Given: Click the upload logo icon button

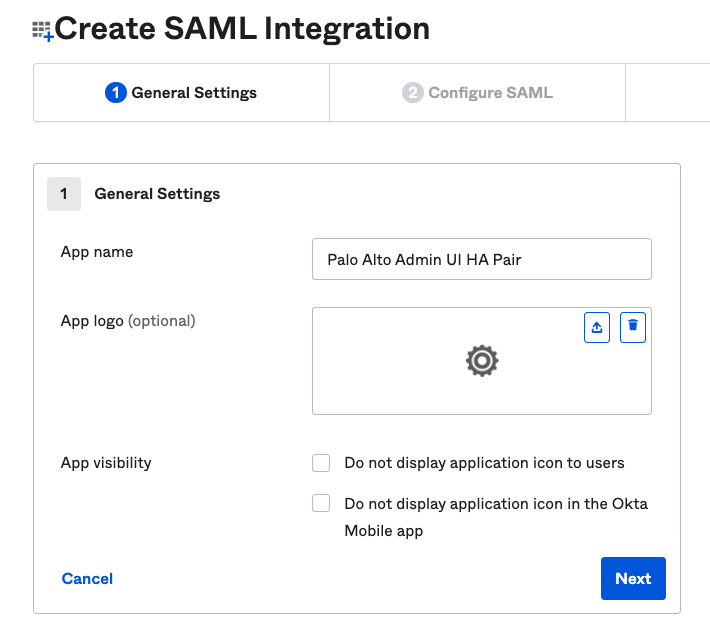Looking at the screenshot, I should (x=597, y=327).
